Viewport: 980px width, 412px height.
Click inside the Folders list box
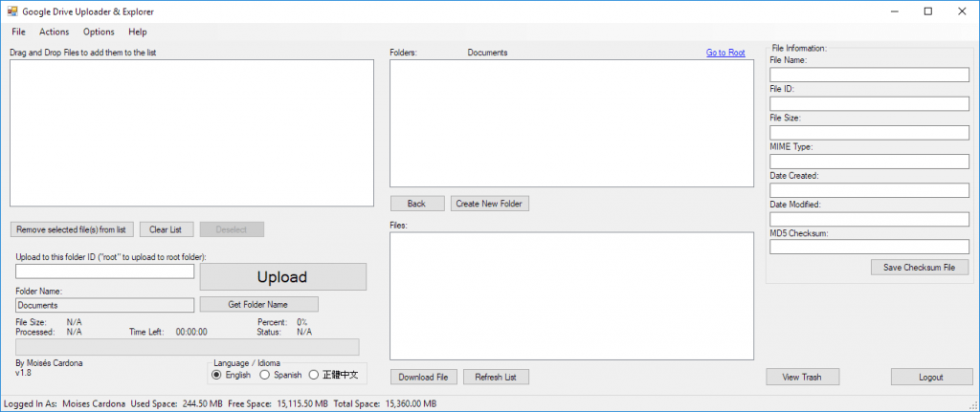coord(572,123)
